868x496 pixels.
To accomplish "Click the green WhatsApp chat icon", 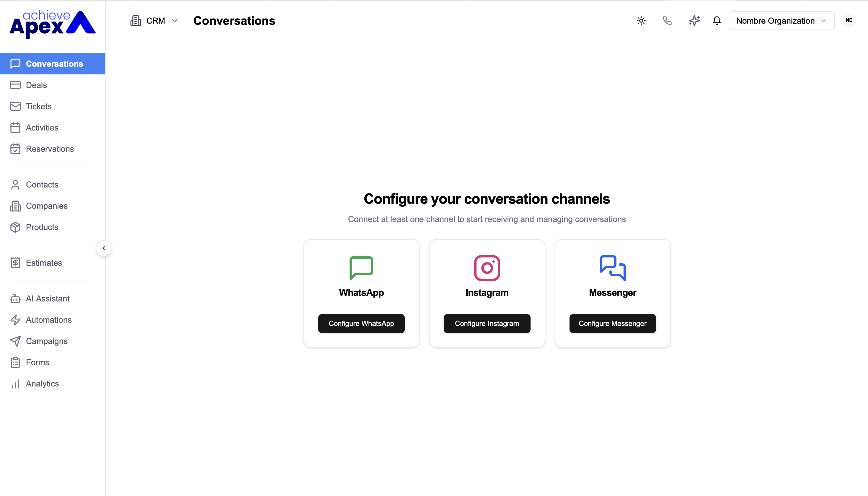I will tap(361, 268).
